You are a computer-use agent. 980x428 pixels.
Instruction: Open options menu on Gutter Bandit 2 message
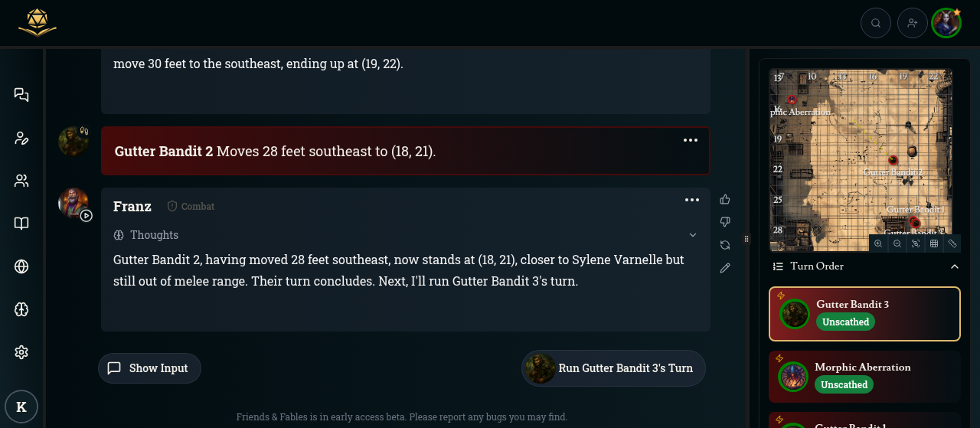(x=691, y=140)
